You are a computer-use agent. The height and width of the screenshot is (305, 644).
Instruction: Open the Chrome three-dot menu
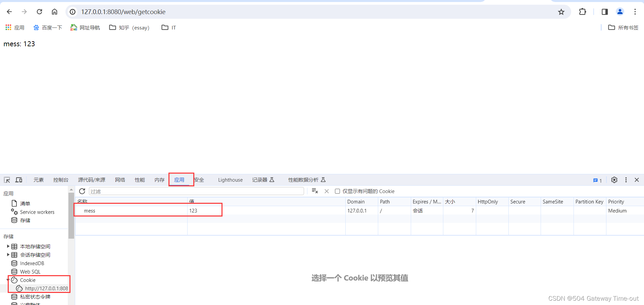pyautogui.click(x=635, y=12)
